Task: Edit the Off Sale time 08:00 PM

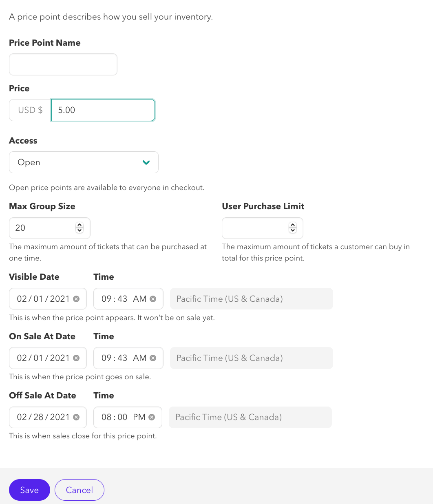Action: pyautogui.click(x=128, y=417)
